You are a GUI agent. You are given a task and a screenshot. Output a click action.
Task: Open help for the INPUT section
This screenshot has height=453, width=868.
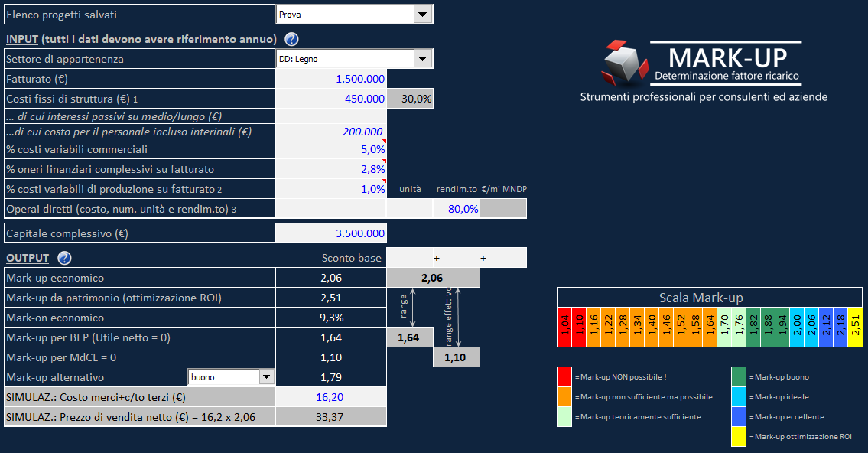[x=291, y=39]
